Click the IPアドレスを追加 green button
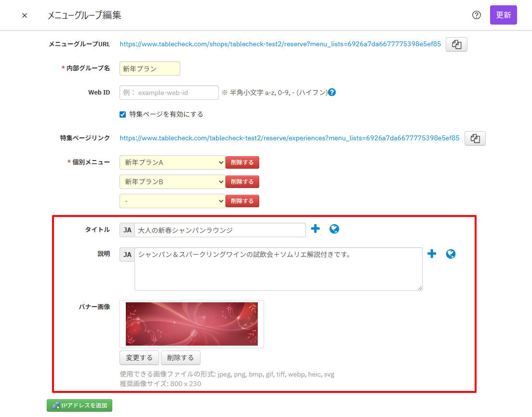This screenshot has width=532, height=417. point(80,405)
